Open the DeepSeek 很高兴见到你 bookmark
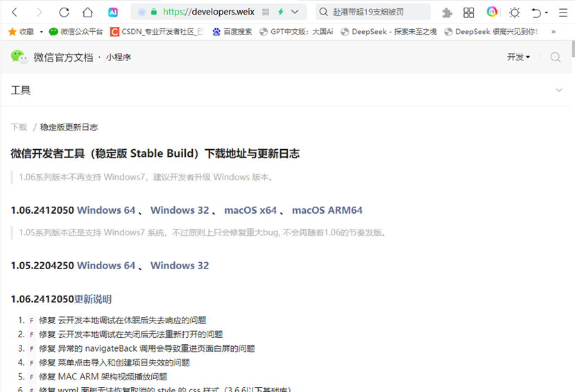575x392 pixels. coord(491,32)
